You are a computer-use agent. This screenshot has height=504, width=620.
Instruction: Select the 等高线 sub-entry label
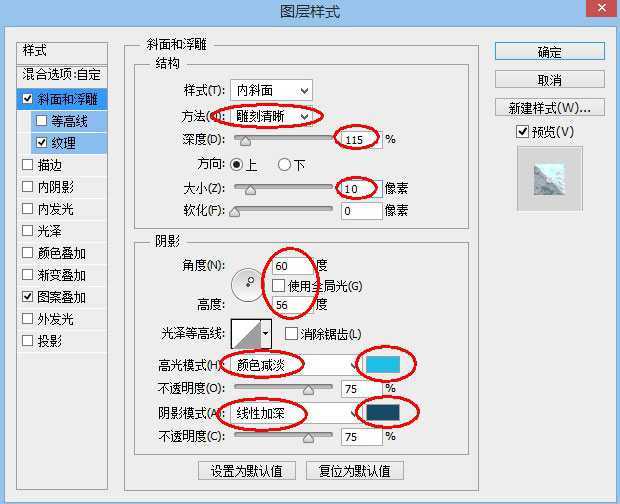tap(70, 121)
